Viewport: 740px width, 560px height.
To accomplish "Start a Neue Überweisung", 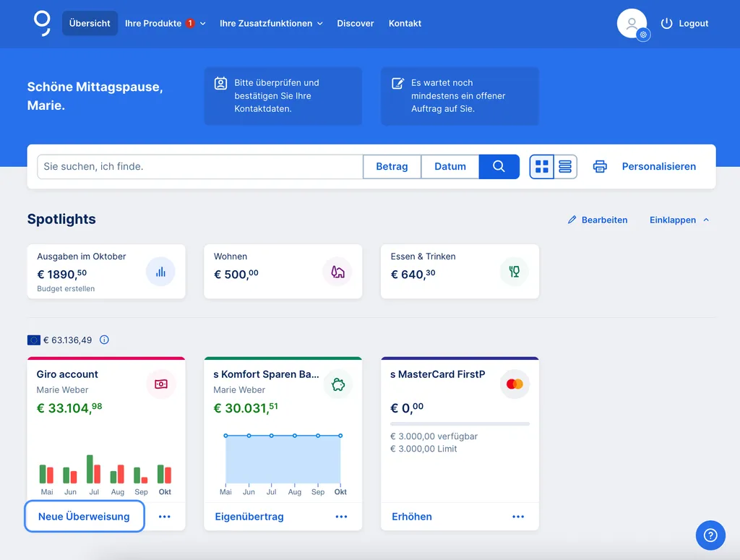I will [84, 517].
